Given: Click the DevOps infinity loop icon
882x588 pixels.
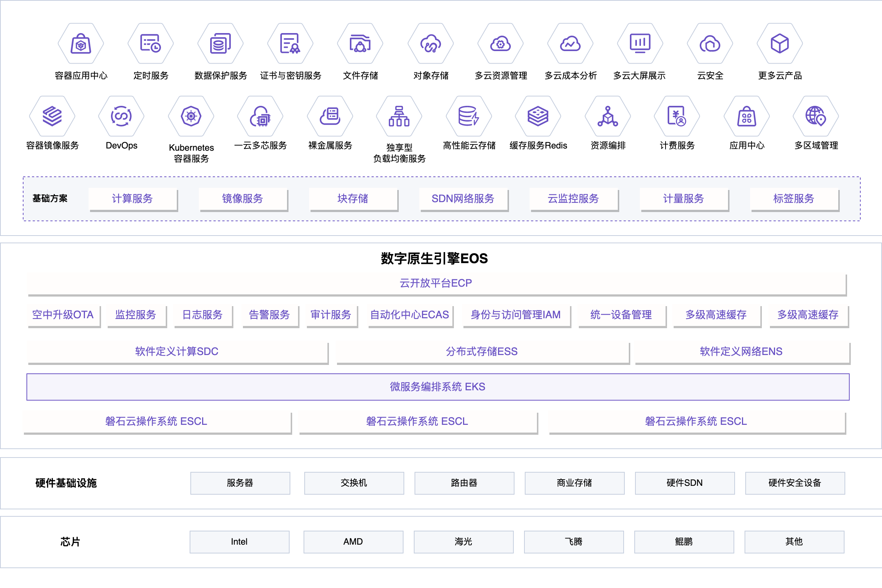Looking at the screenshot, I should pyautogui.click(x=121, y=116).
